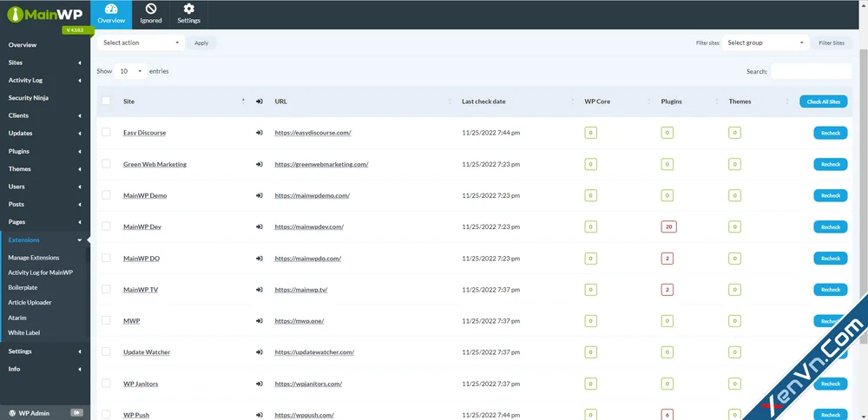This screenshot has height=420, width=868.
Task: Toggle the select-all checkbox in header
Action: click(x=106, y=101)
